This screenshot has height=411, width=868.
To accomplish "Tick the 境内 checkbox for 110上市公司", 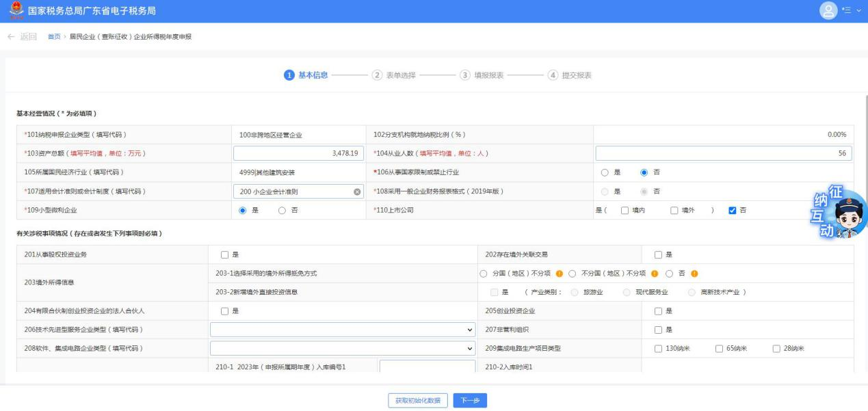I will click(624, 210).
